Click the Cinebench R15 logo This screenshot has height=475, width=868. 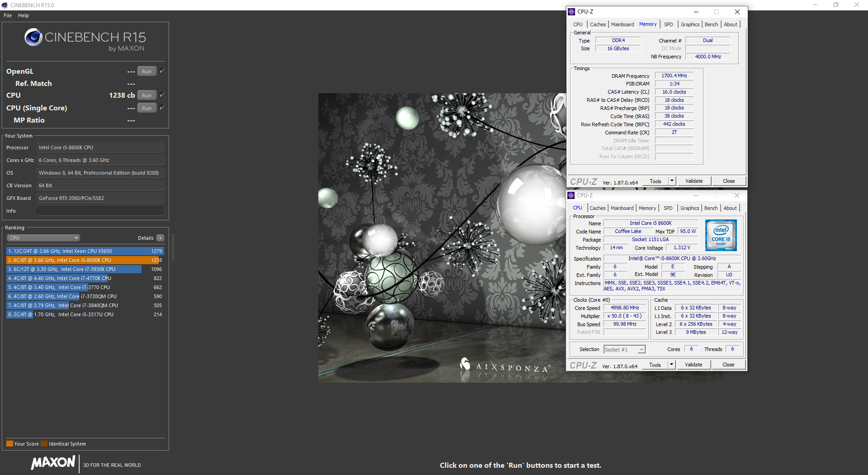85,40
